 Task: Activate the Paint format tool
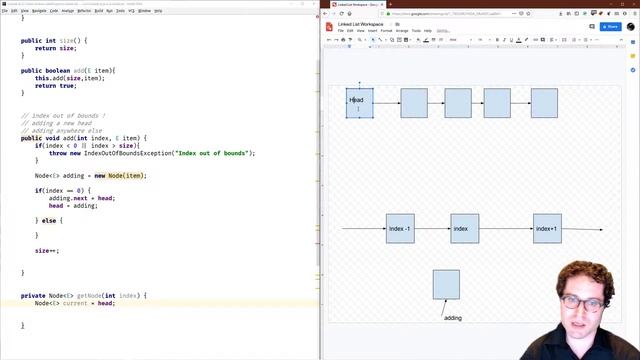click(350, 40)
